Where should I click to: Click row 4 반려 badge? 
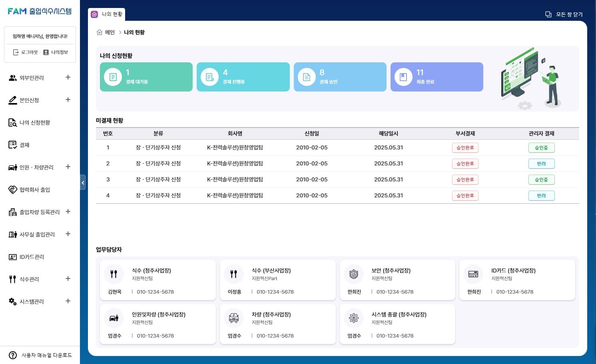[x=542, y=196]
